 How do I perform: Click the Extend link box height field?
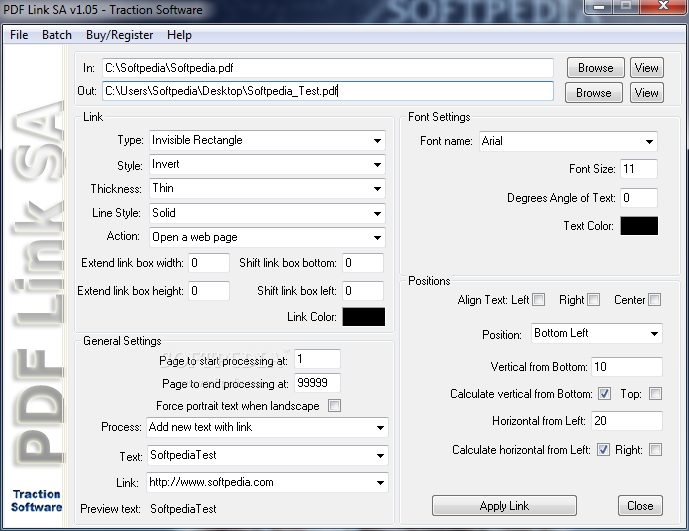pos(209,291)
